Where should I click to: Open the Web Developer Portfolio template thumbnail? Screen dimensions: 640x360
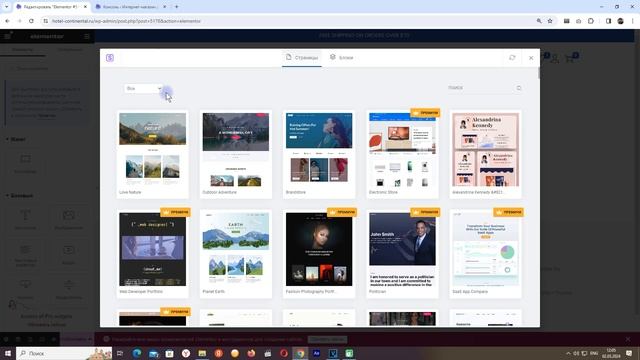pyautogui.click(x=152, y=249)
